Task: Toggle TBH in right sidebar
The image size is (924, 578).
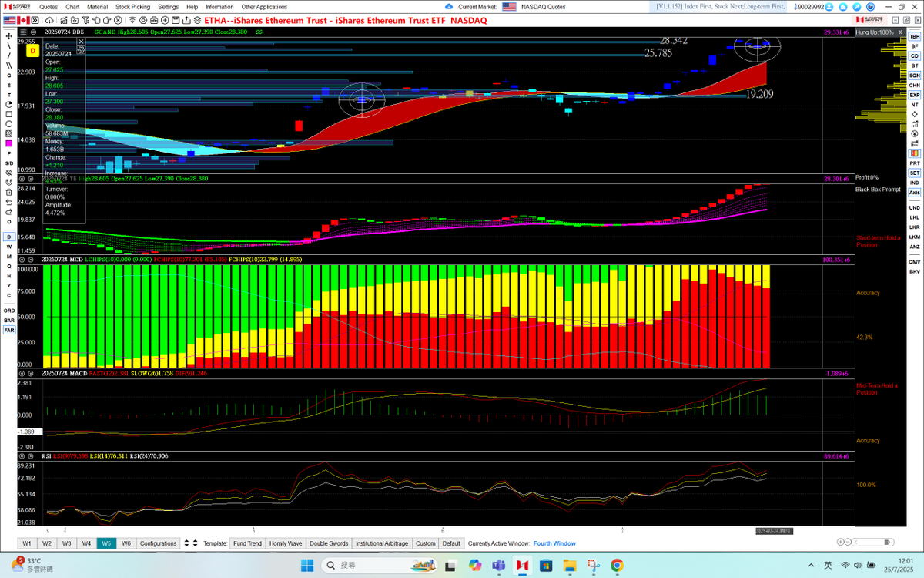Action: (x=914, y=36)
